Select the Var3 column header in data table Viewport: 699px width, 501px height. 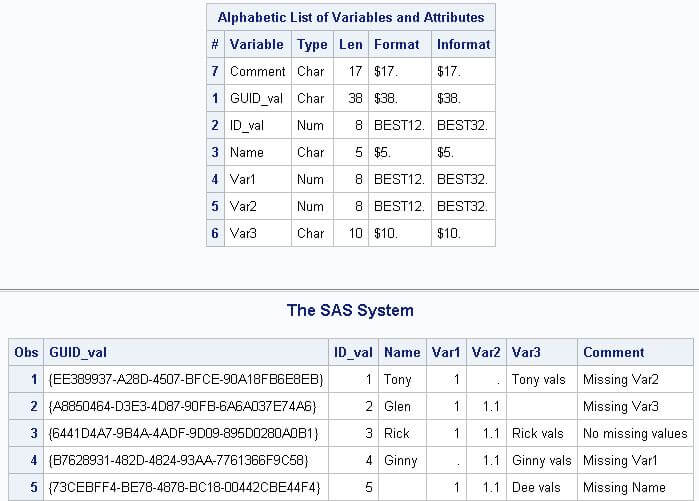point(526,352)
